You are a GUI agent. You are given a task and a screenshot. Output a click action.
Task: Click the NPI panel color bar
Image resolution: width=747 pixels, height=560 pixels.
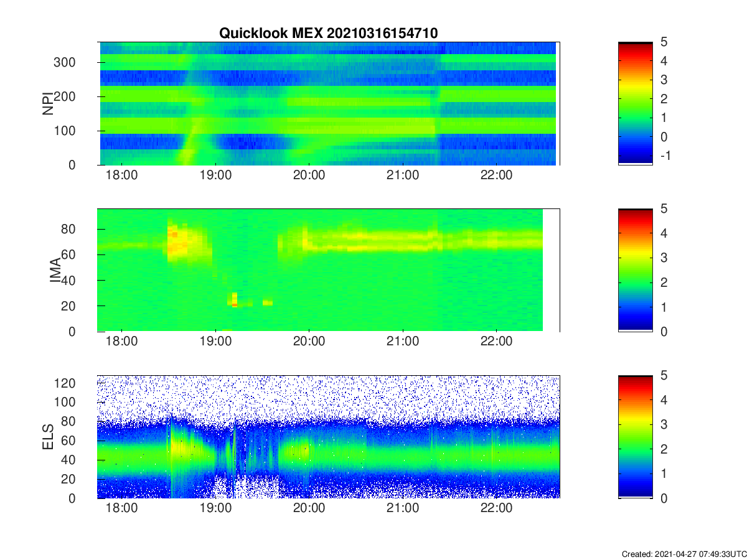[636, 103]
